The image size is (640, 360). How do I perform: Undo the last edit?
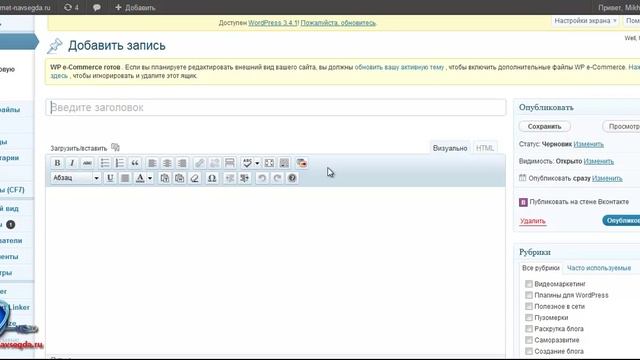262,178
